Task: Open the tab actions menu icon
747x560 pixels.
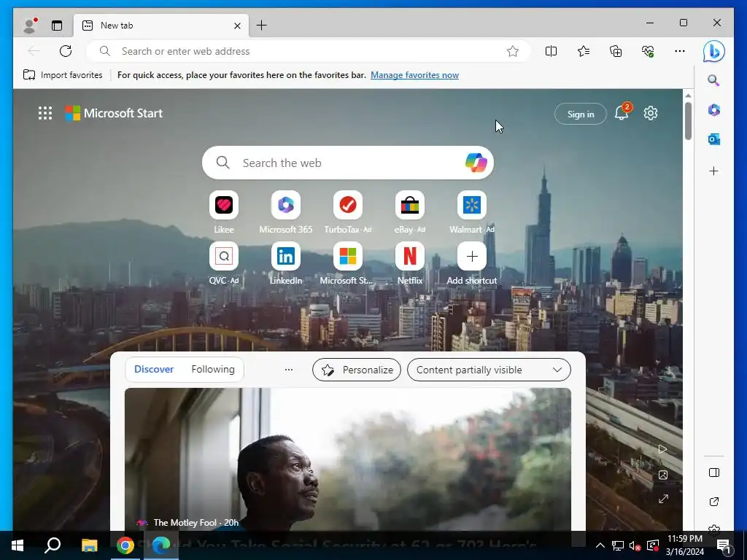Action: (57, 26)
